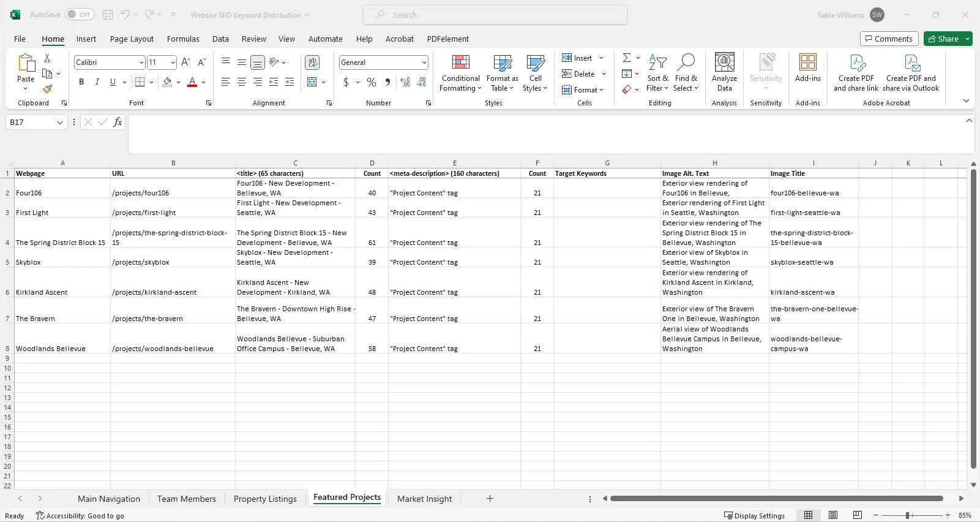Viewport: 980px width, 522px height.
Task: Select cell containing /projects/skyblox
Action: pos(173,257)
